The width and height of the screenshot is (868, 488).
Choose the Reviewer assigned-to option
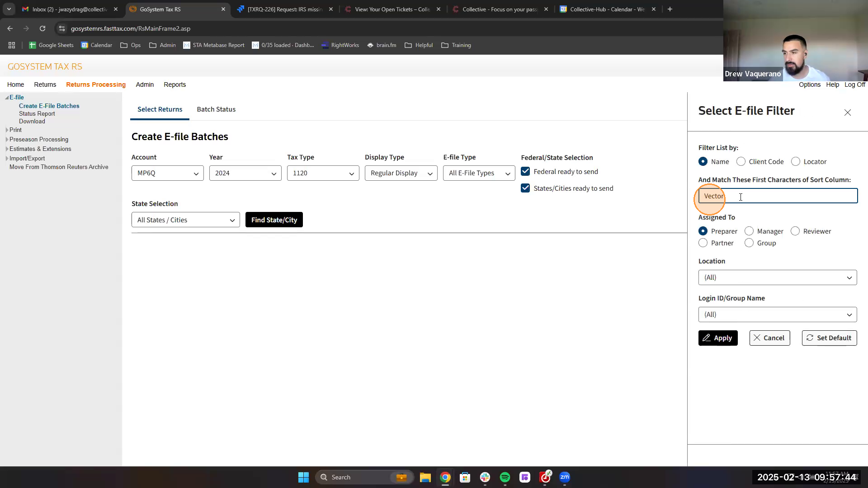point(795,231)
